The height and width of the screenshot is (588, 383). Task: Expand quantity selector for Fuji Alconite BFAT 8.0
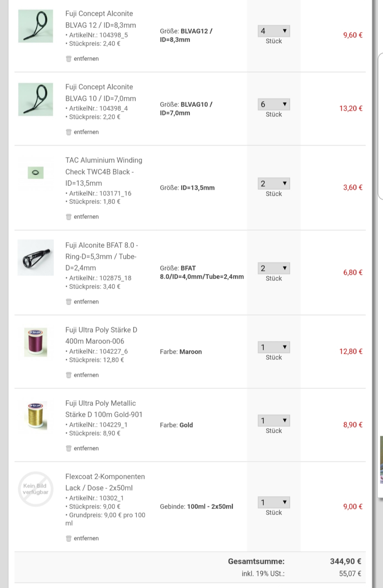[x=273, y=268]
